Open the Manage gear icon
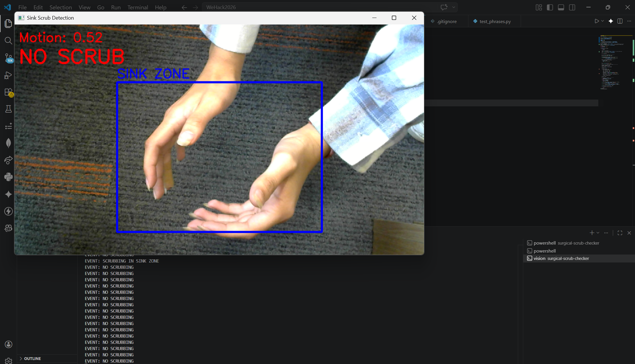The width and height of the screenshot is (635, 364). (8, 361)
